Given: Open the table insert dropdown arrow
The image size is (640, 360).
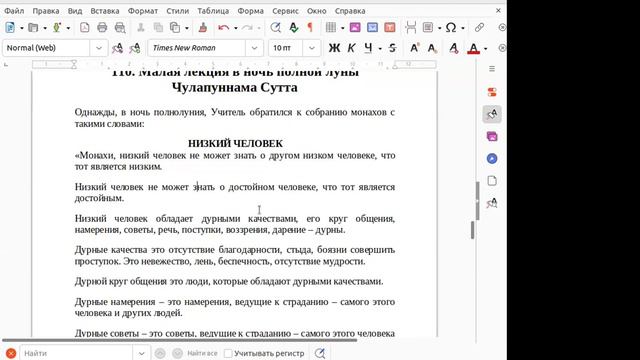Looking at the screenshot, I should [342, 28].
